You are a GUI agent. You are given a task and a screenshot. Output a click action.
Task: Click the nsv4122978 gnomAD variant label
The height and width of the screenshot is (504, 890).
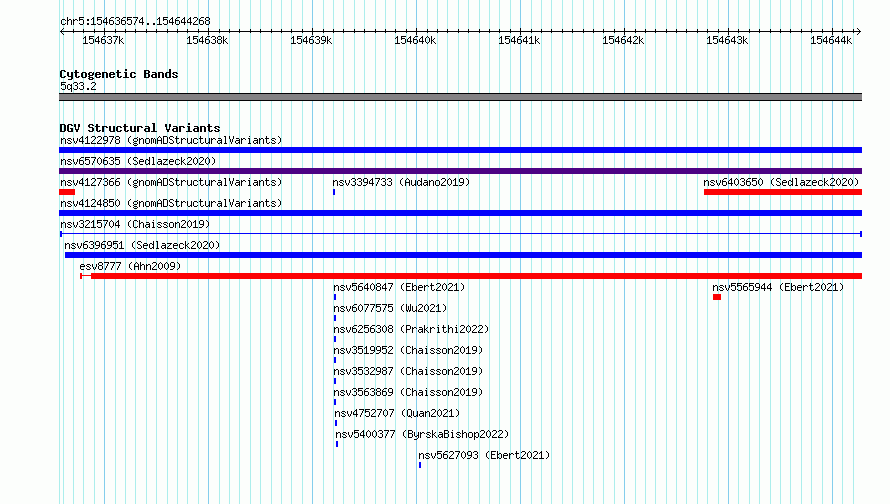click(171, 140)
